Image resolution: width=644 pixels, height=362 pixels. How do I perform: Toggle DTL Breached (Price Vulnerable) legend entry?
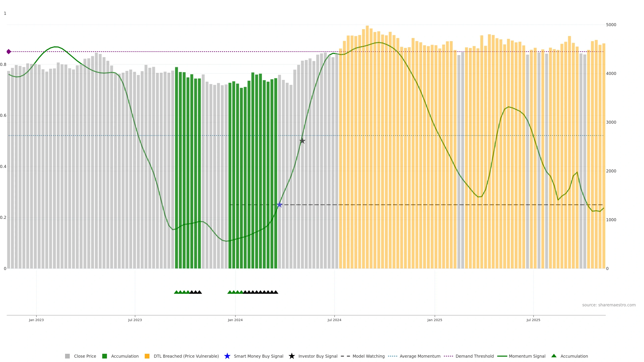click(186, 356)
